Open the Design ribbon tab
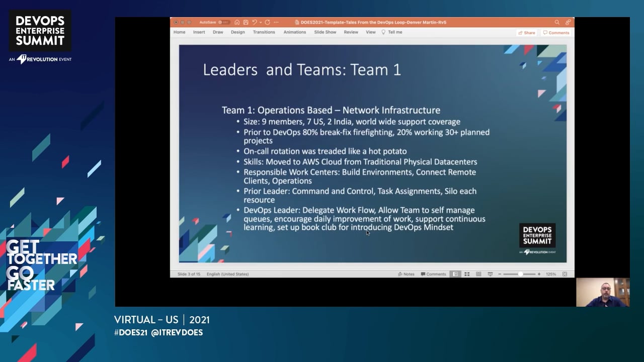This screenshot has width=644, height=362. [238, 32]
